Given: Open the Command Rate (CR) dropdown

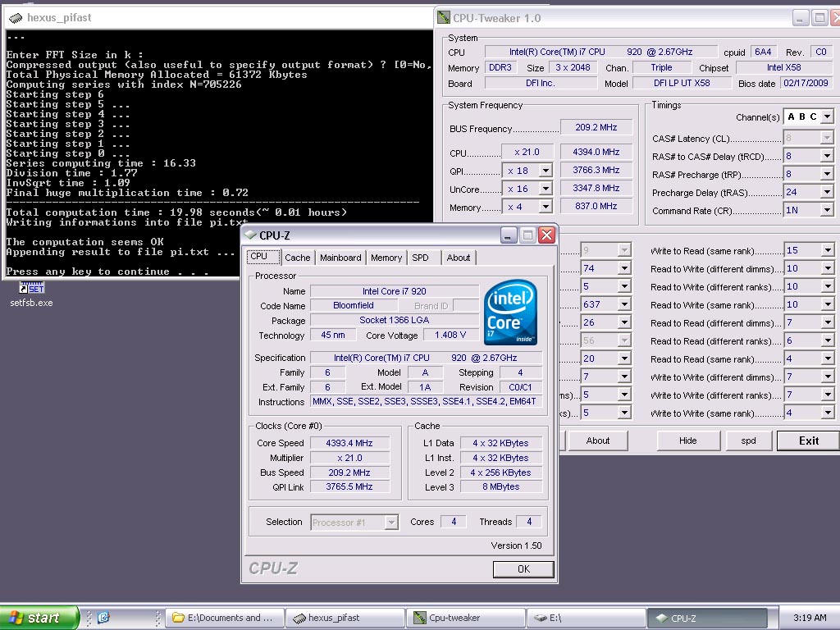Looking at the screenshot, I should point(827,210).
